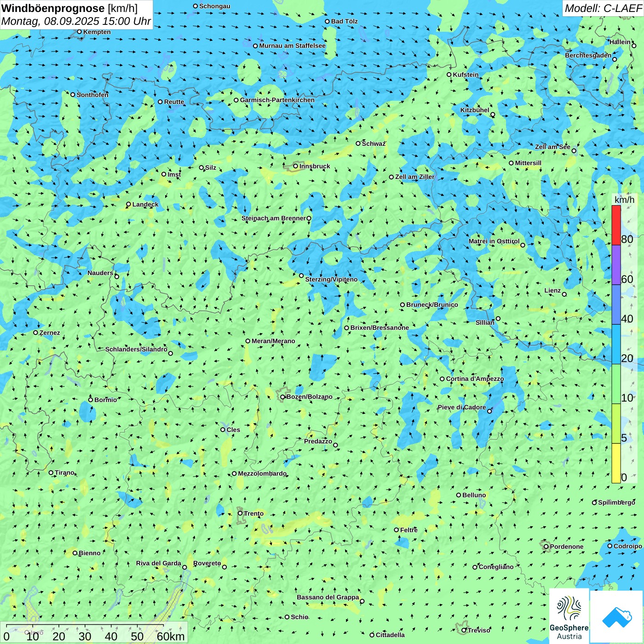Click the Cittadella label

tap(391, 635)
